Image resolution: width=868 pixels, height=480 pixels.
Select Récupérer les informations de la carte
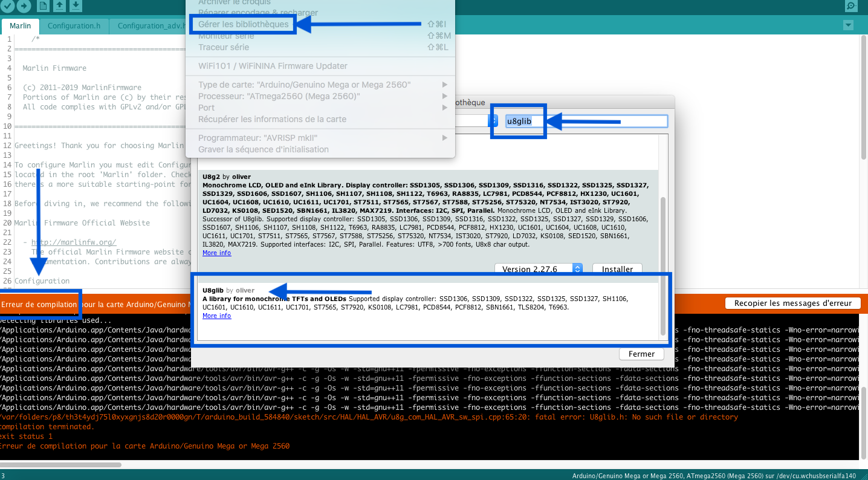[x=272, y=119]
